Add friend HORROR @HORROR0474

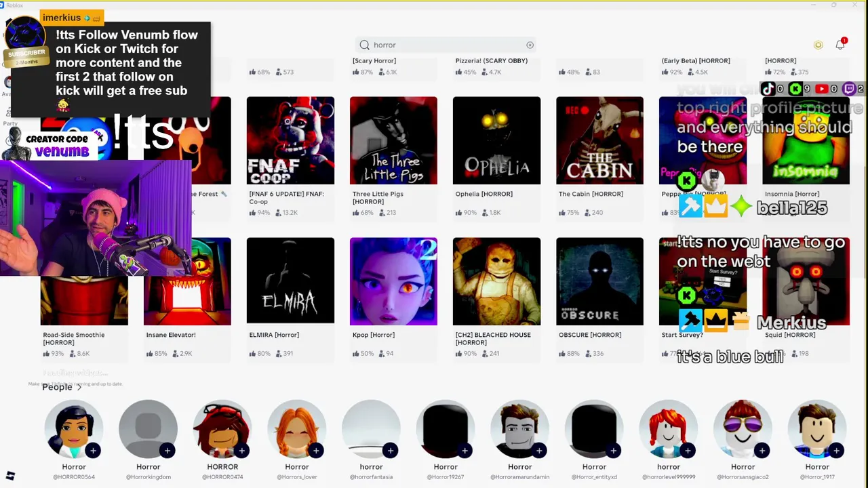[x=241, y=451]
